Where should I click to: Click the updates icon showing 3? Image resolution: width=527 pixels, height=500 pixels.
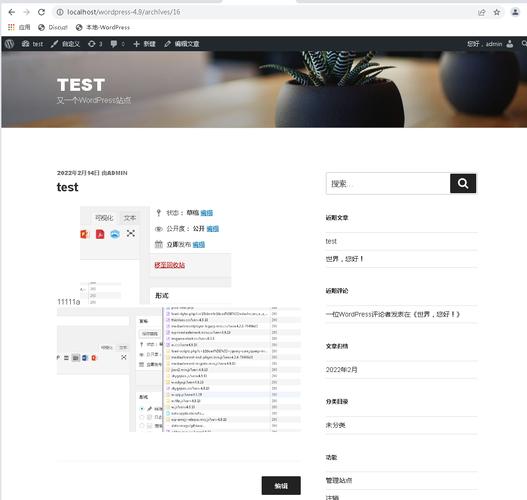click(x=95, y=44)
